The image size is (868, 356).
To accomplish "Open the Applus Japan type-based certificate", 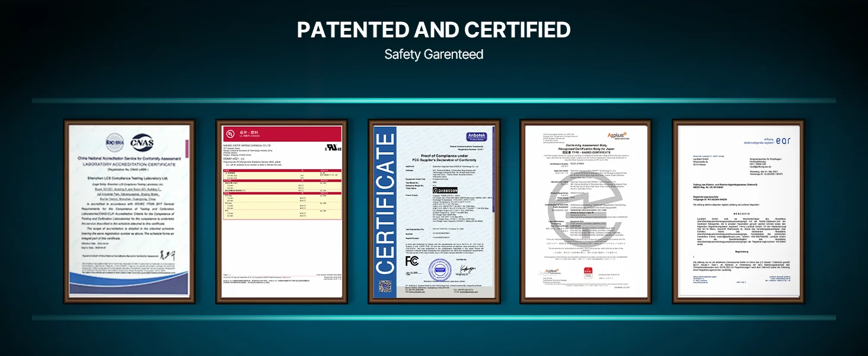I will point(586,211).
